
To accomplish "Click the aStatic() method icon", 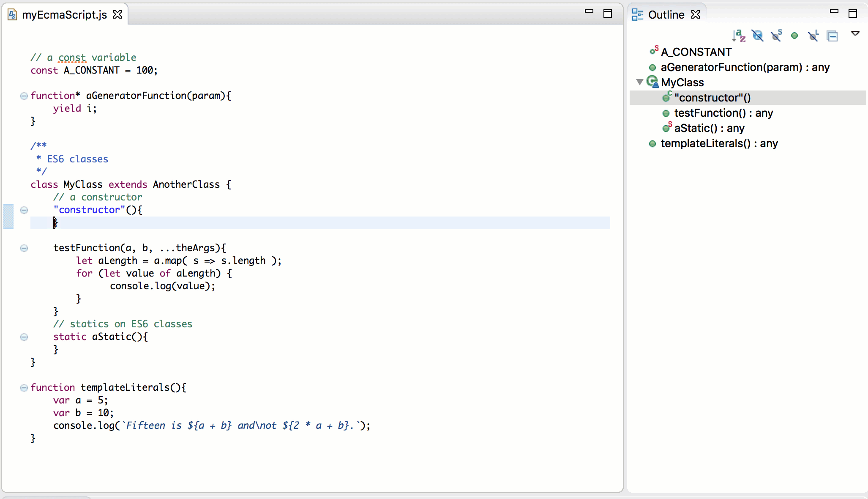I will [x=666, y=128].
